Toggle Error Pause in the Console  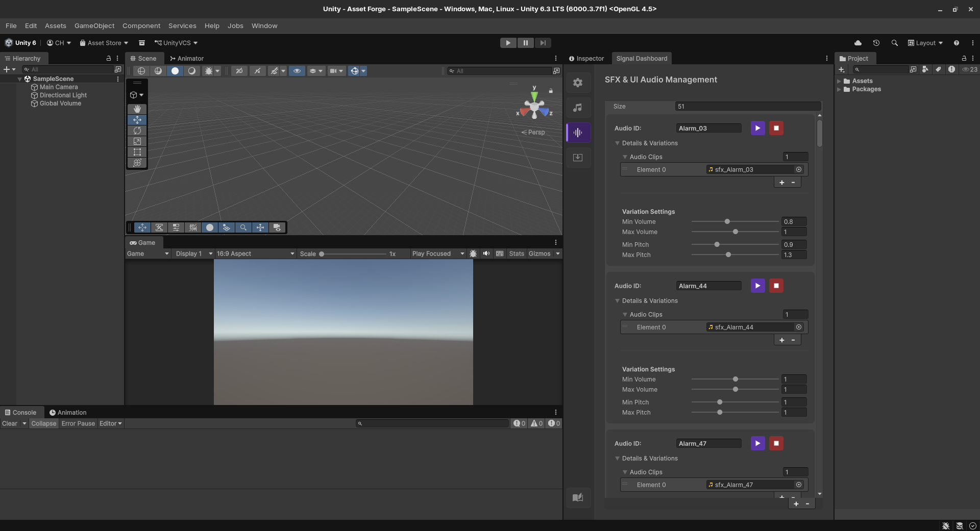[78, 423]
